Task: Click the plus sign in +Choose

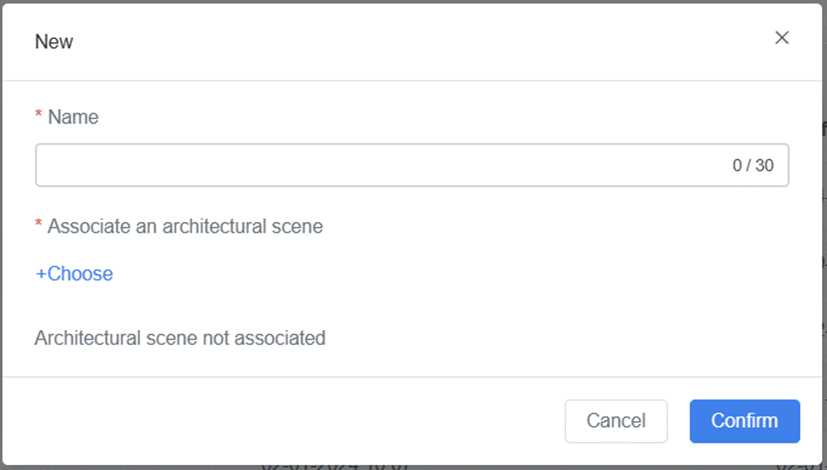Action: point(41,274)
